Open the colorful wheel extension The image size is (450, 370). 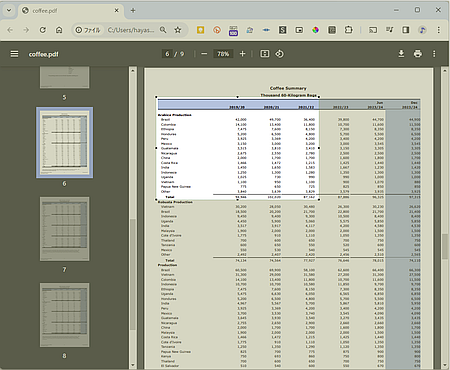[x=315, y=30]
